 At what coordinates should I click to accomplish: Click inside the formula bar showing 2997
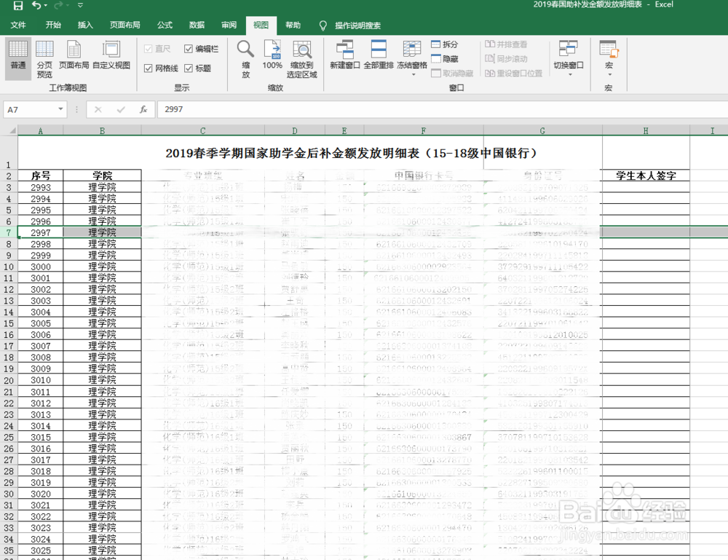tap(218, 109)
